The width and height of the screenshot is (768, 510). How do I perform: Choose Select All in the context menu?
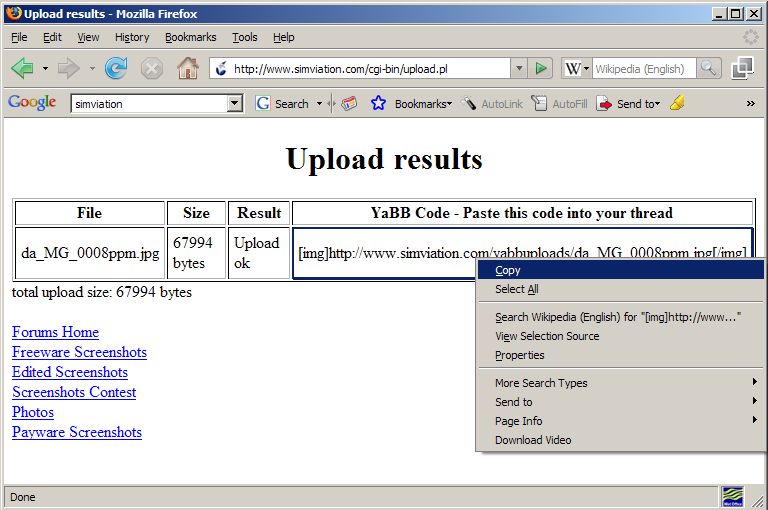coord(516,289)
